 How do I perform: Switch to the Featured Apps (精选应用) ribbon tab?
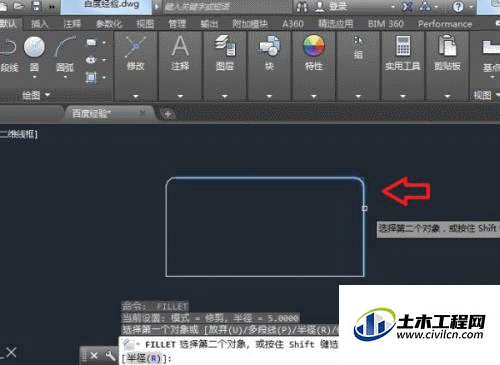click(x=336, y=24)
